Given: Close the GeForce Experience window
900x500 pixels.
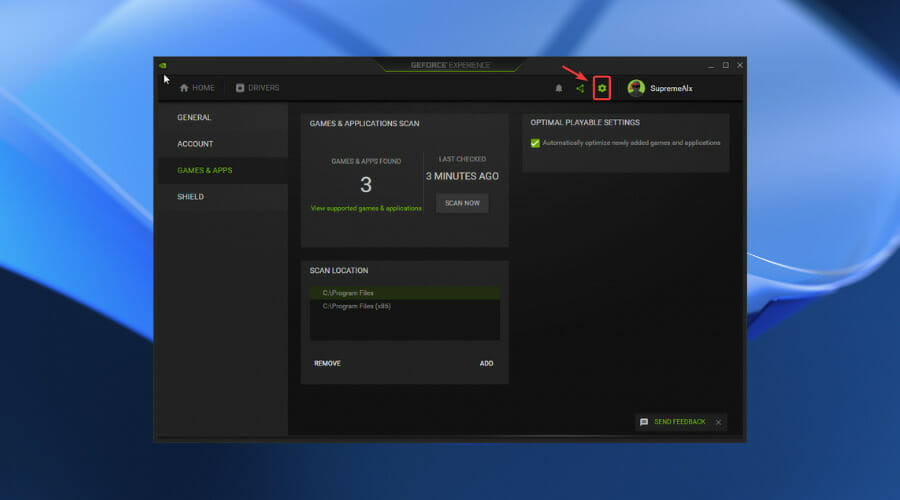Looking at the screenshot, I should pos(740,65).
